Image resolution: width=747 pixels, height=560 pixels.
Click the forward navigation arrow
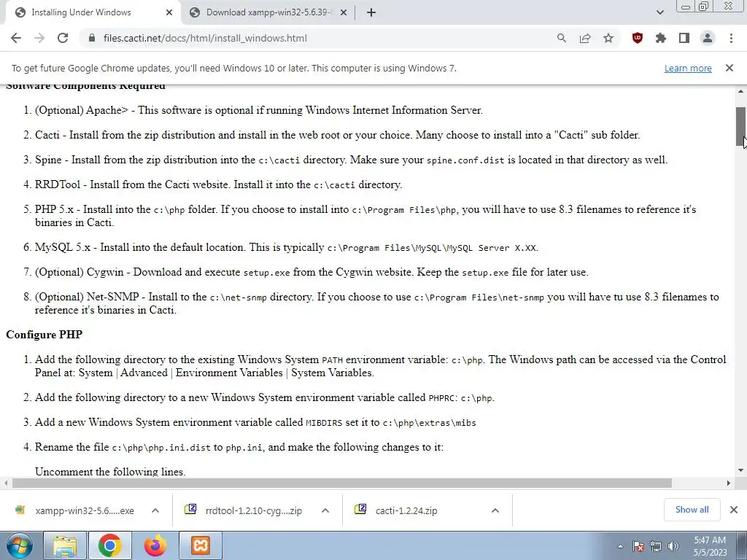[x=39, y=38]
